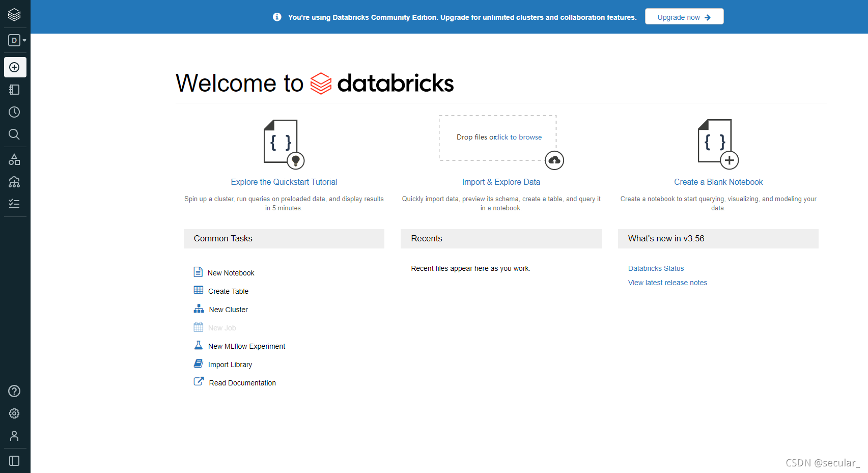
Task: Open the Jobs checklist icon in sidebar
Action: 14,204
